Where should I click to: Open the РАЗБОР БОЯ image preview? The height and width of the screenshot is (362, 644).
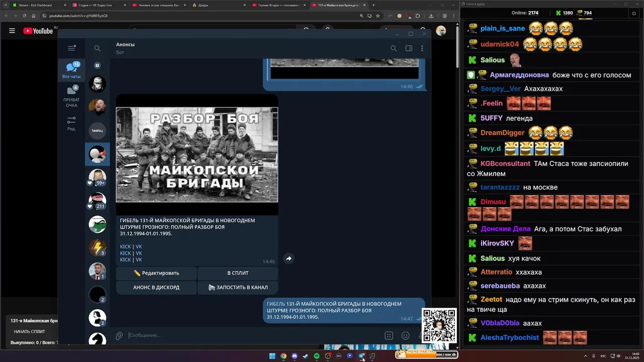pyautogui.click(x=197, y=154)
